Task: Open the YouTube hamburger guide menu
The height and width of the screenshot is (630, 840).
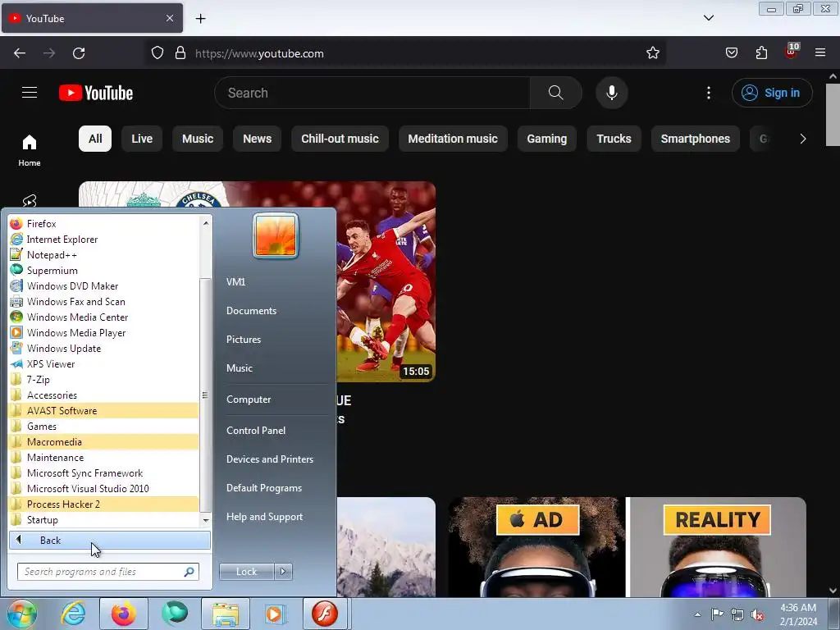Action: [30, 93]
